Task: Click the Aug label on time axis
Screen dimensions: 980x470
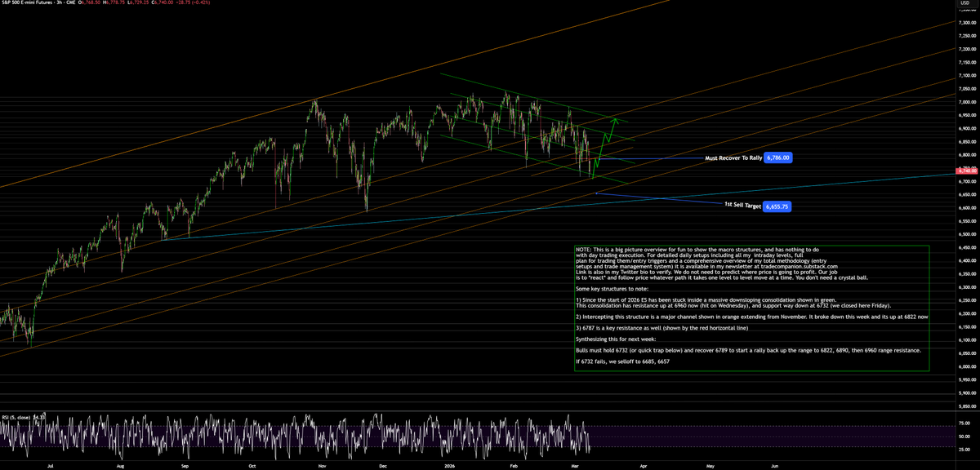Action: pos(120,464)
